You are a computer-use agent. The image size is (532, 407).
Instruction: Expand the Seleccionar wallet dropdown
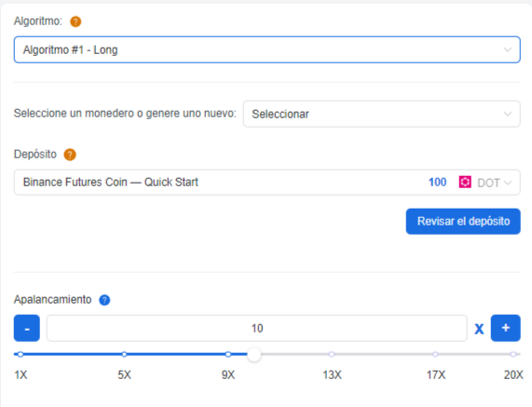pyautogui.click(x=382, y=114)
